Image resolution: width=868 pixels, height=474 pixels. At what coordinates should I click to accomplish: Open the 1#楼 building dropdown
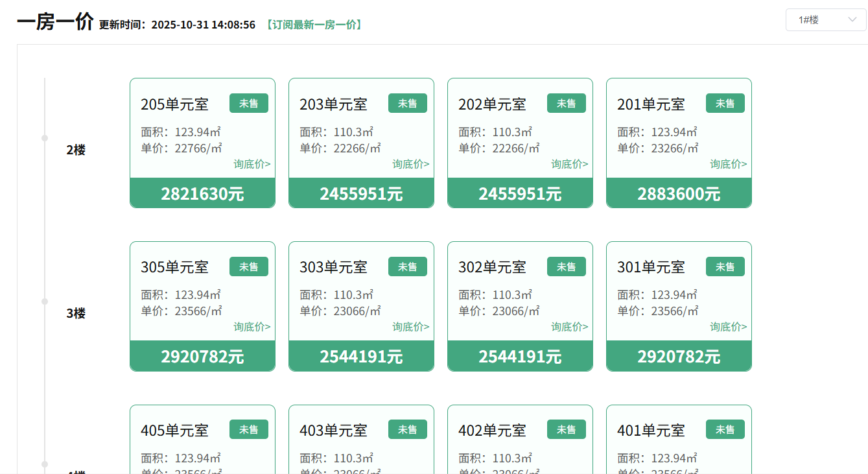[x=825, y=20]
